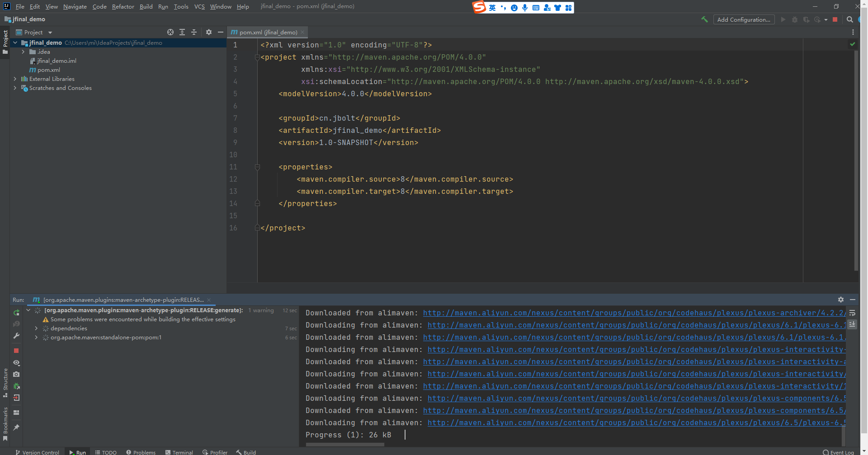Fold the project tag at line 2 gutter

257,57
